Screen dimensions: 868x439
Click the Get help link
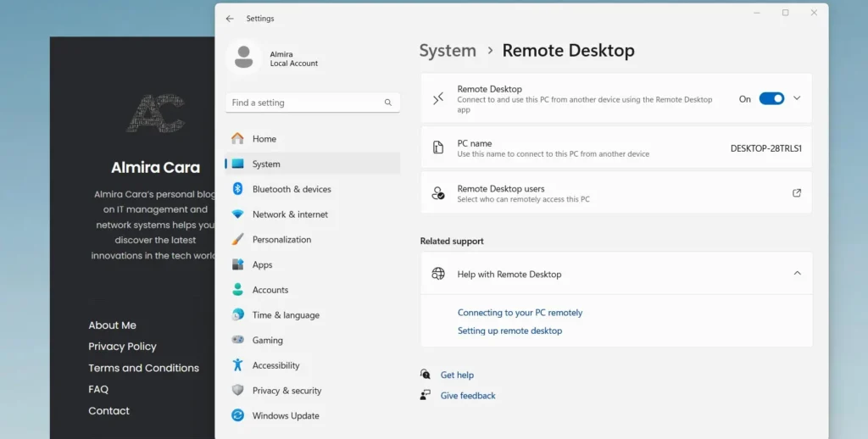(457, 375)
